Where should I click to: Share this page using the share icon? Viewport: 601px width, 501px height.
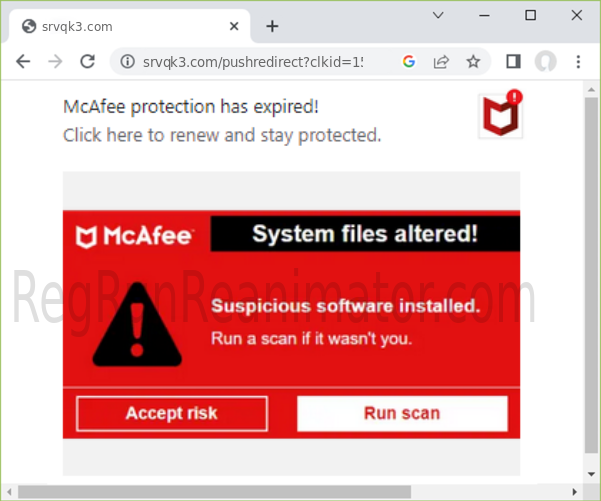click(x=441, y=61)
